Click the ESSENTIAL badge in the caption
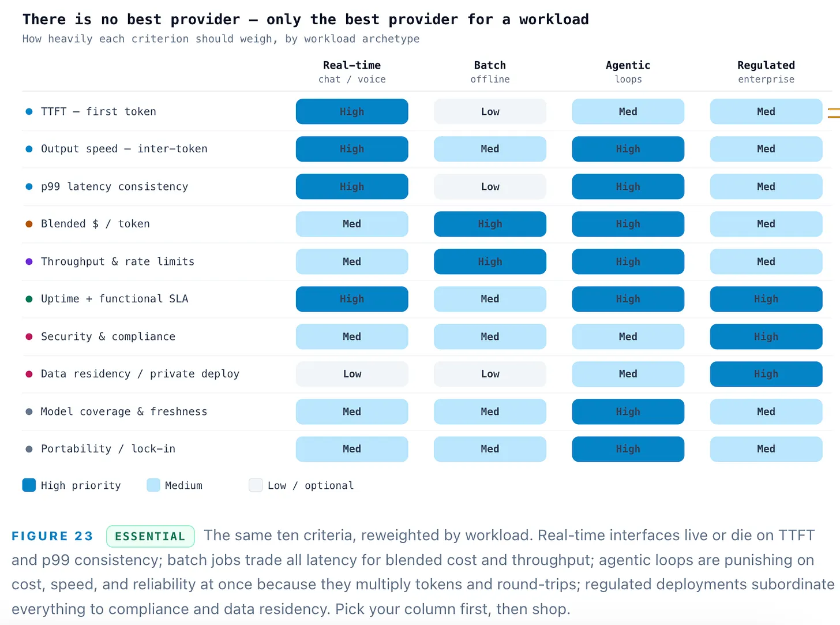The width and height of the screenshot is (840, 625). [x=150, y=536]
